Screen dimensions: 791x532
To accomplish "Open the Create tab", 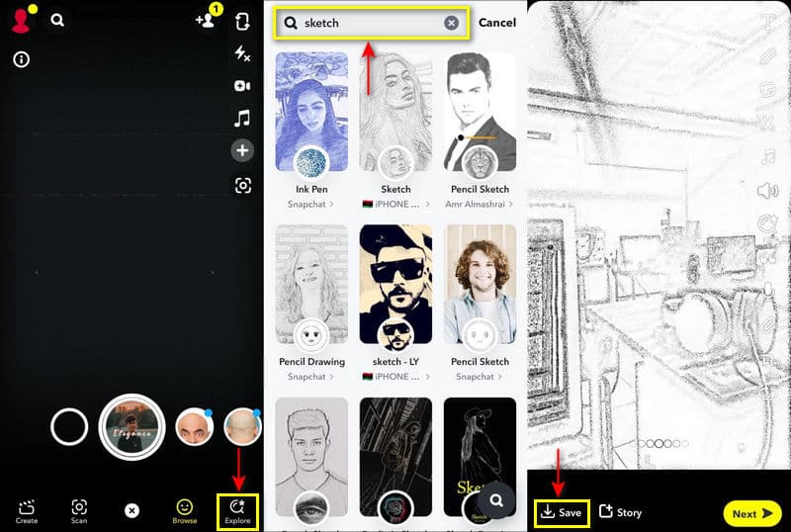I will (27, 512).
